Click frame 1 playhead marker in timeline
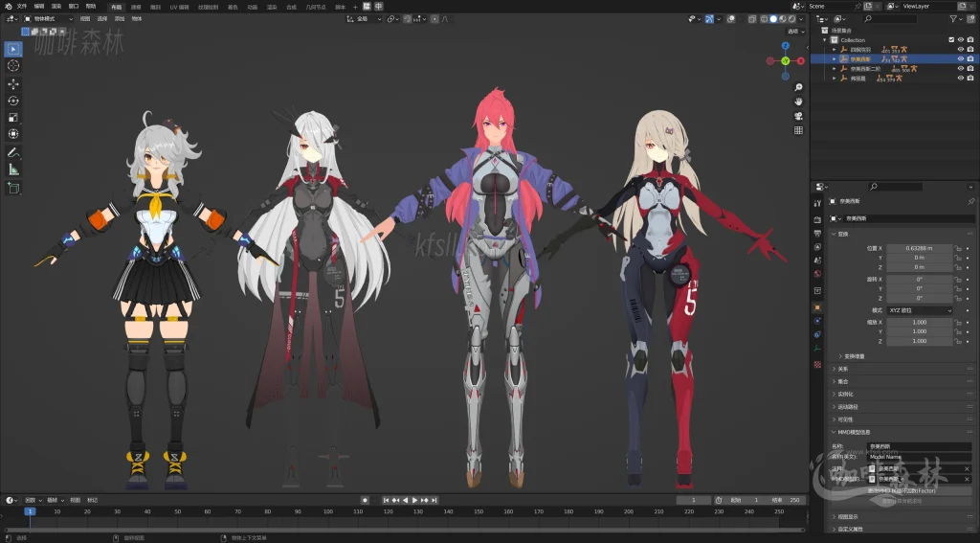The height and width of the screenshot is (543, 980). pyautogui.click(x=30, y=511)
